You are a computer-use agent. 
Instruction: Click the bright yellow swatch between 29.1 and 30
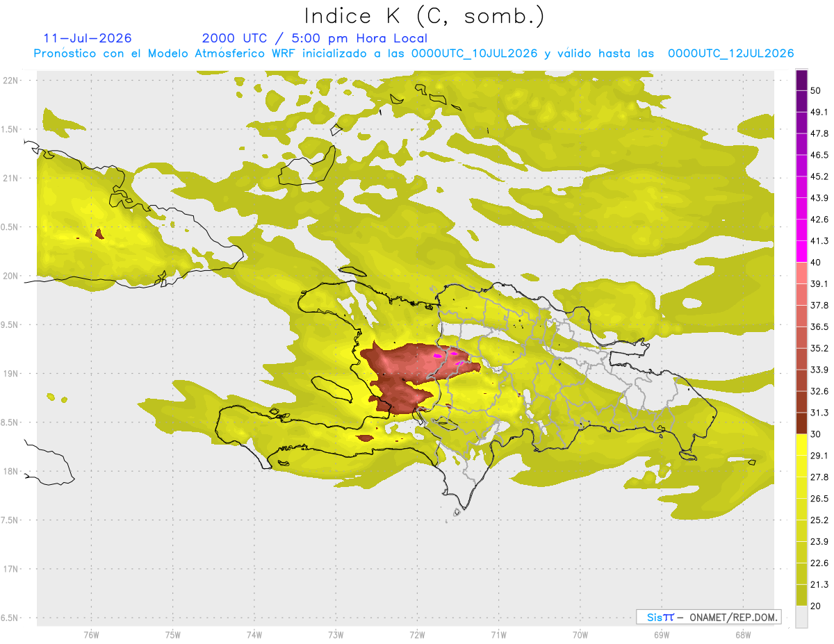[801, 445]
